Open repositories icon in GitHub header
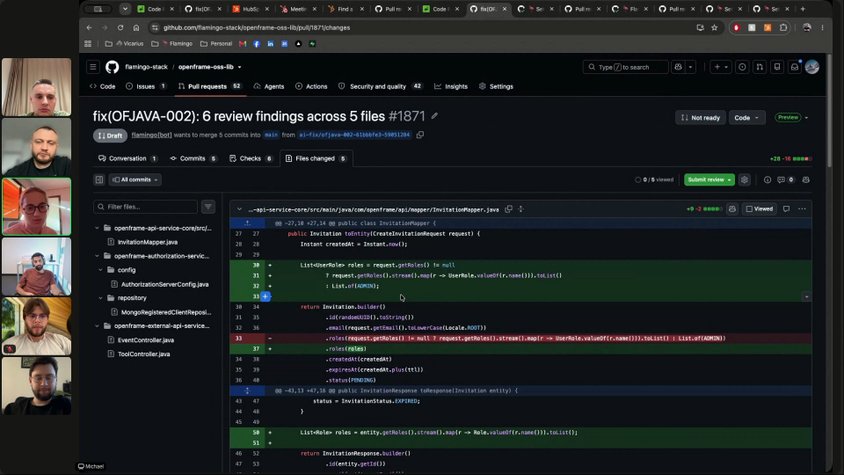Viewport: 844px width, 475px height. pyautogui.click(x=777, y=67)
